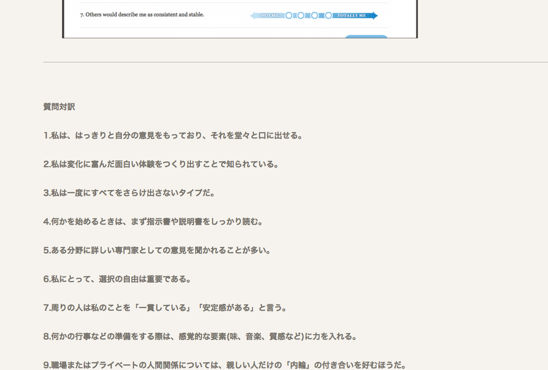Choose the rating circle nearest TOTALLY ME

click(328, 15)
